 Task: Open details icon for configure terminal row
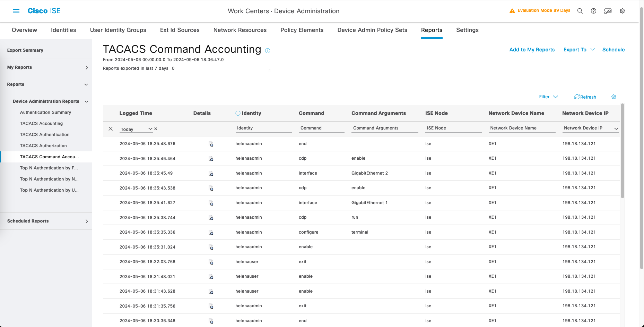pos(211,233)
